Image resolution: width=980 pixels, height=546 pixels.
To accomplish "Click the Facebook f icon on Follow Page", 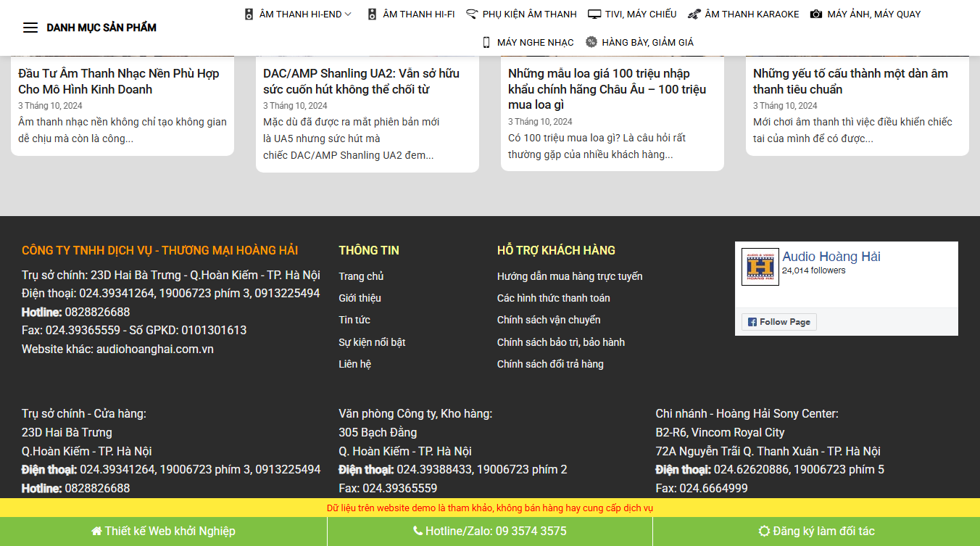I will (752, 321).
